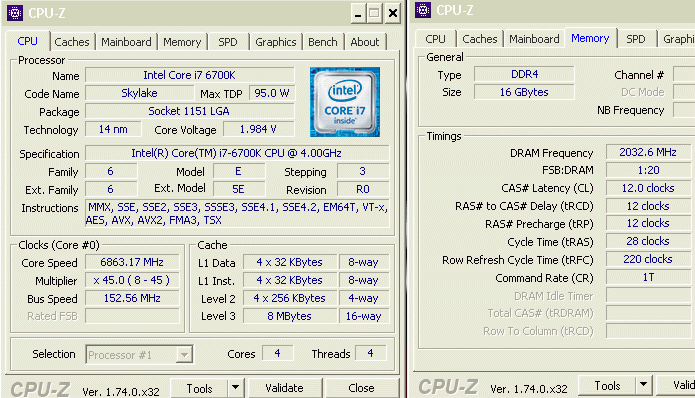Click the Validate button in left window
695x398 pixels.
click(285, 389)
